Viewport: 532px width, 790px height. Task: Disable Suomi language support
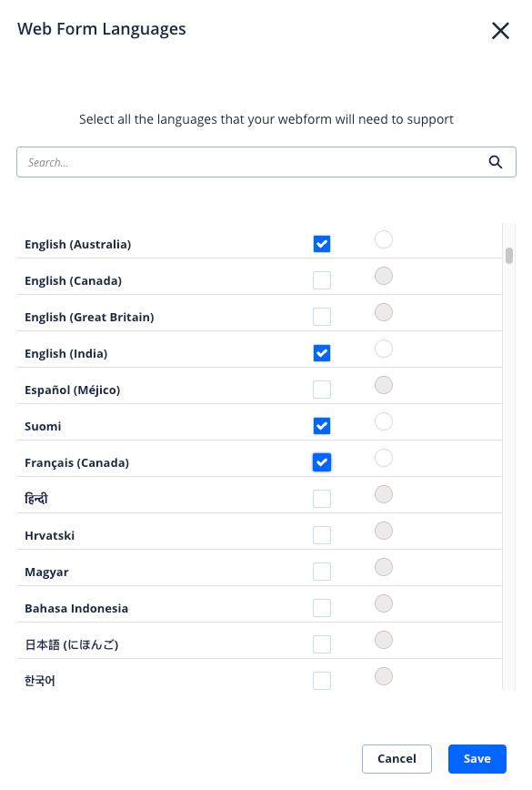pyautogui.click(x=322, y=425)
